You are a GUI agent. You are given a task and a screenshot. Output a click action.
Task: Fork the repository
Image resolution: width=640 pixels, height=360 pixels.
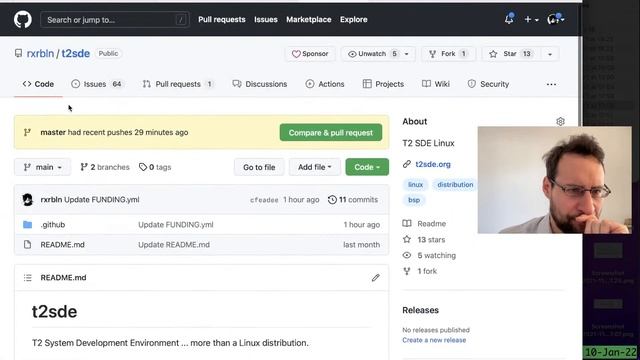click(448, 54)
